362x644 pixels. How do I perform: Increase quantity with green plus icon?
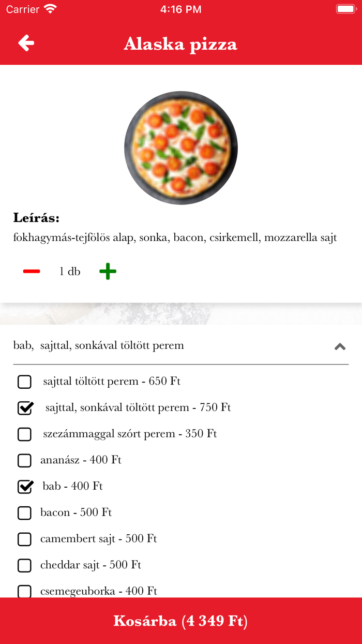pos(108,271)
